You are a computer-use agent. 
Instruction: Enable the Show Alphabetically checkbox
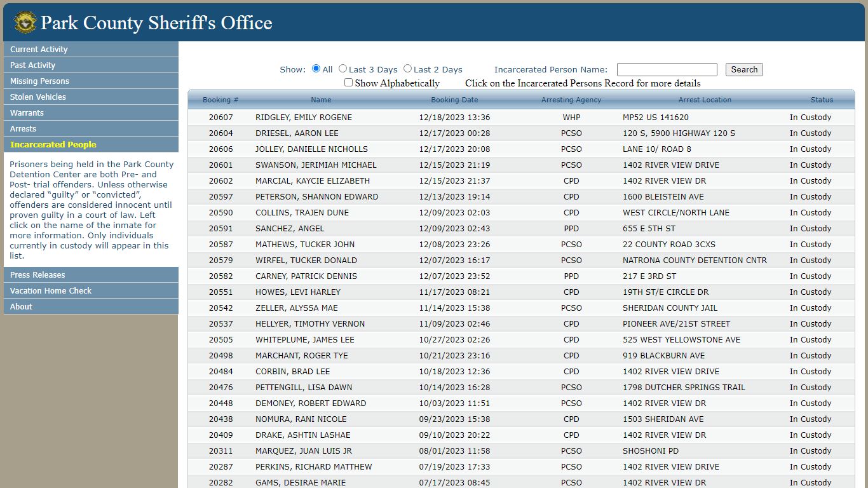(x=348, y=83)
